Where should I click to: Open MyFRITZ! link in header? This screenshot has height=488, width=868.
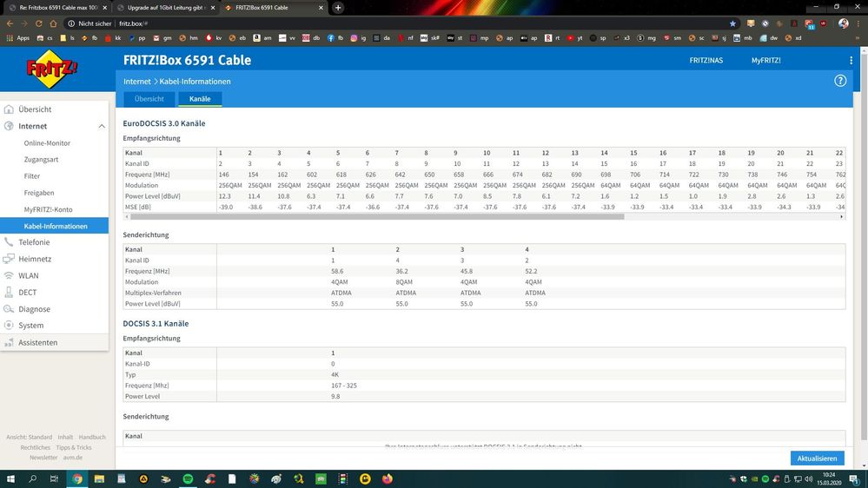[x=766, y=60]
